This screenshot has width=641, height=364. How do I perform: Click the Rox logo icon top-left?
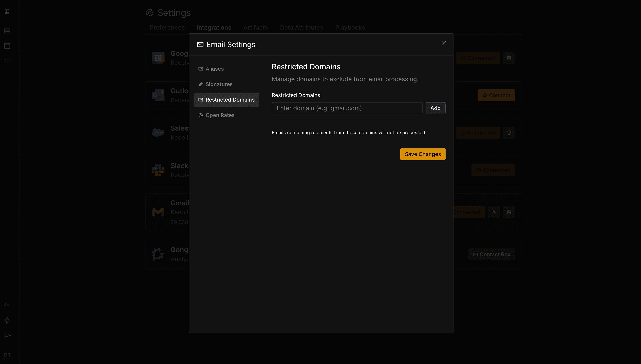pos(7,11)
